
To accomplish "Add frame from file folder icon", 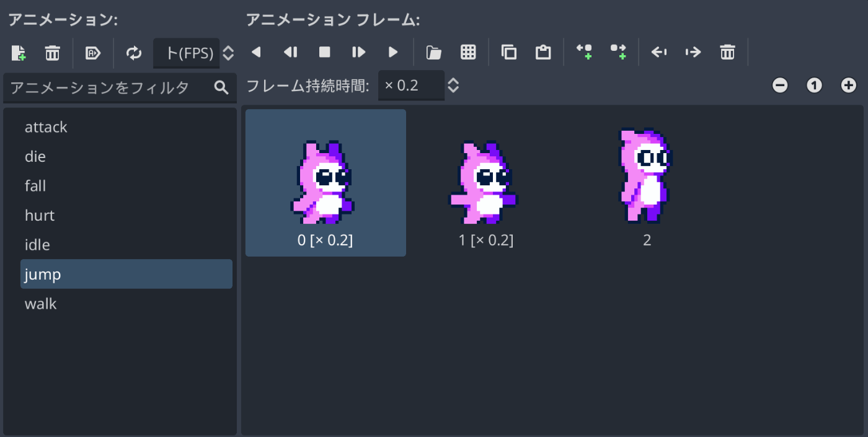I will [434, 53].
